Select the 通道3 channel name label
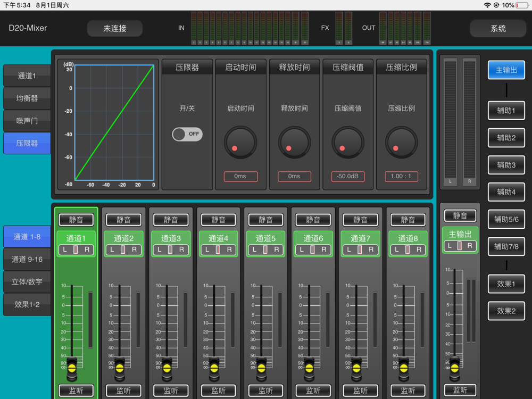Screen dimensions: 532x399 click(x=171, y=238)
